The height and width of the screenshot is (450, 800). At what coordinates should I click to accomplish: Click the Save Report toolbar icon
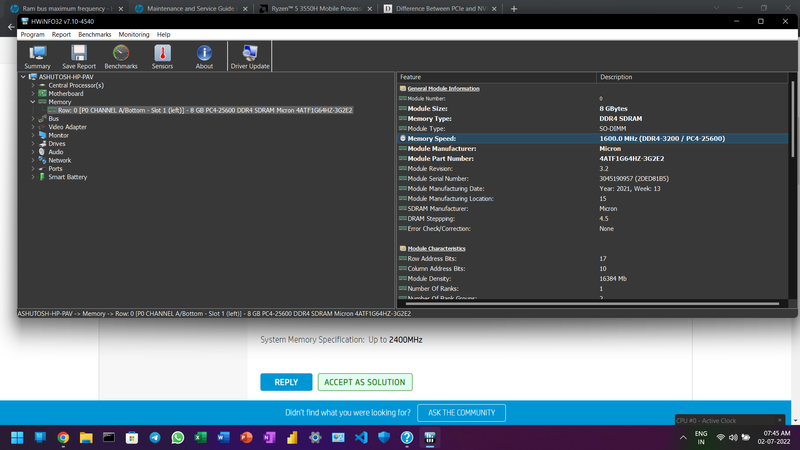pyautogui.click(x=79, y=57)
